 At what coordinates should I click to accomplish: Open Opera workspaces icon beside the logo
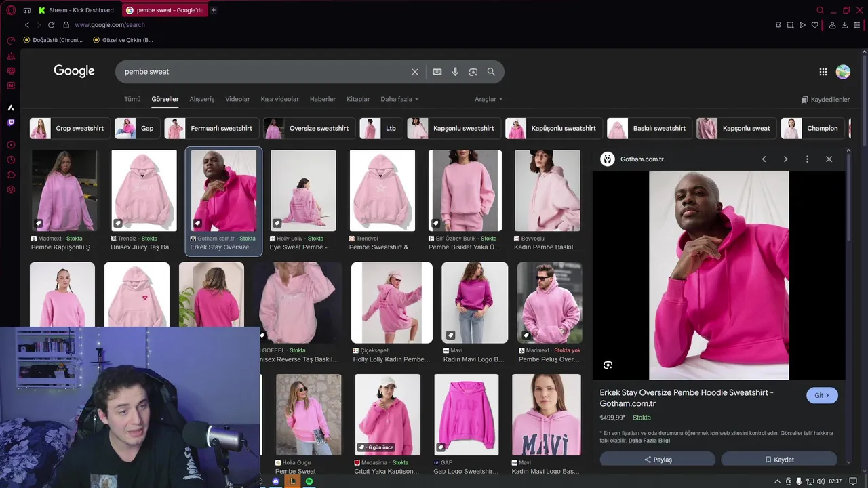pyautogui.click(x=27, y=10)
